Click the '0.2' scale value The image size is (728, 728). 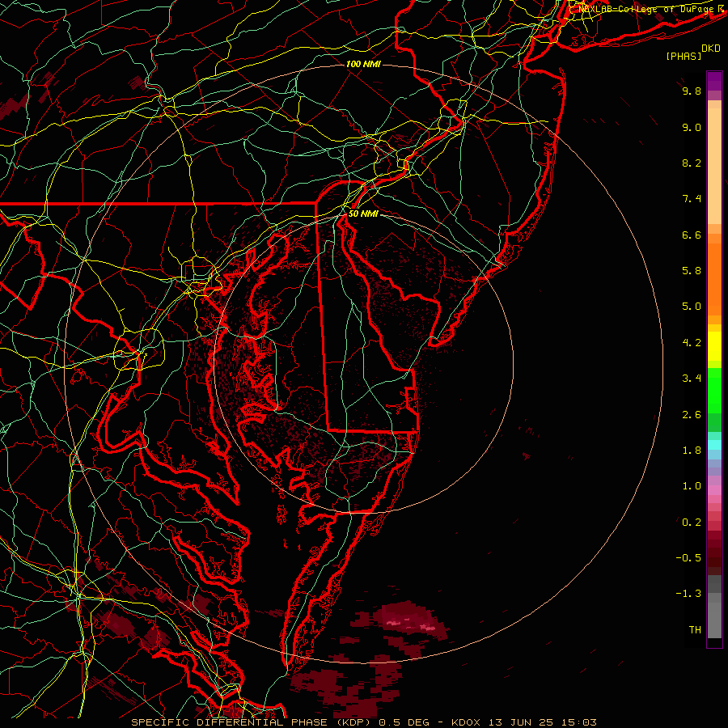click(692, 523)
